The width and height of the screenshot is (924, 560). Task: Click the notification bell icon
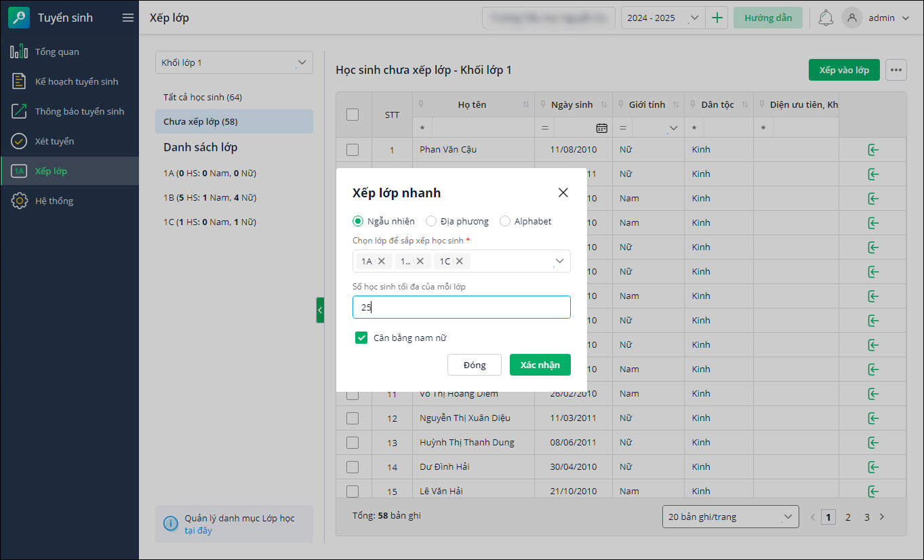coord(825,18)
